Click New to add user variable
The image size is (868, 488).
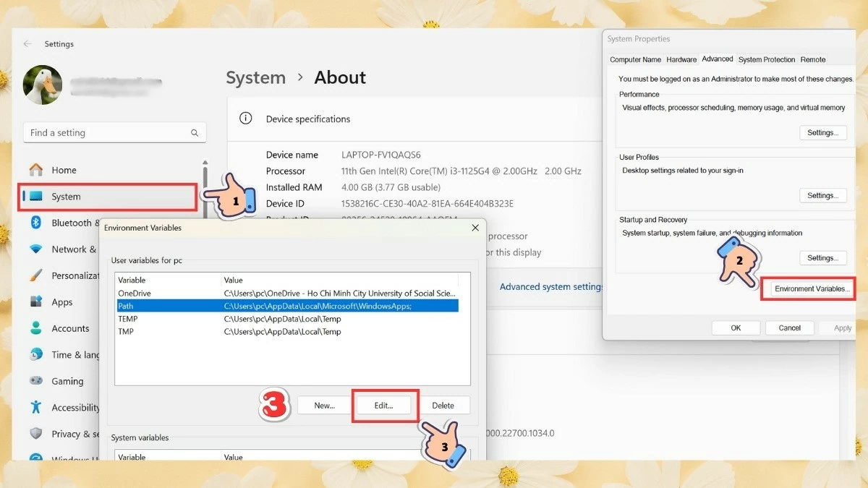(x=324, y=406)
